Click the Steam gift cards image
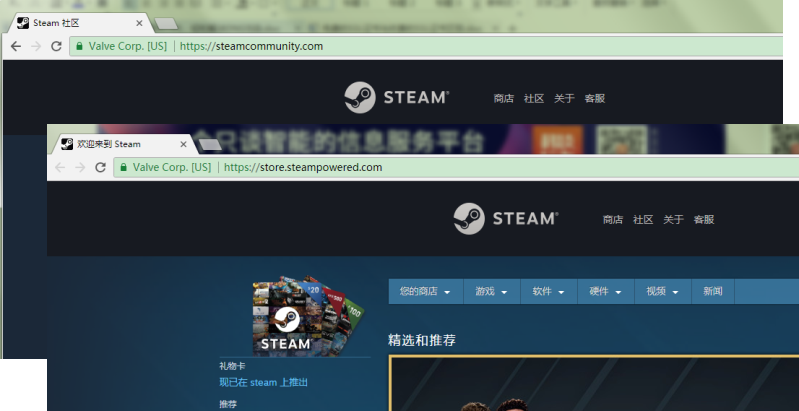This screenshot has height=411, width=799. [x=307, y=315]
